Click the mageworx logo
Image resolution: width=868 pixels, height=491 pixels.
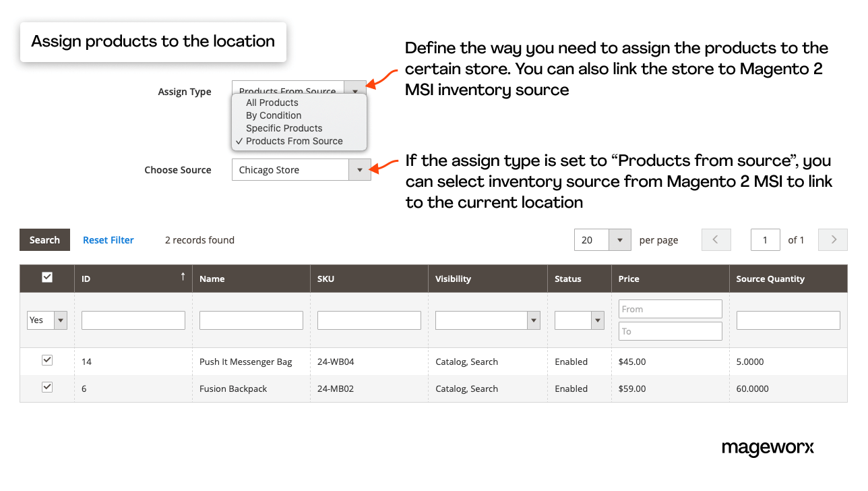coord(768,448)
